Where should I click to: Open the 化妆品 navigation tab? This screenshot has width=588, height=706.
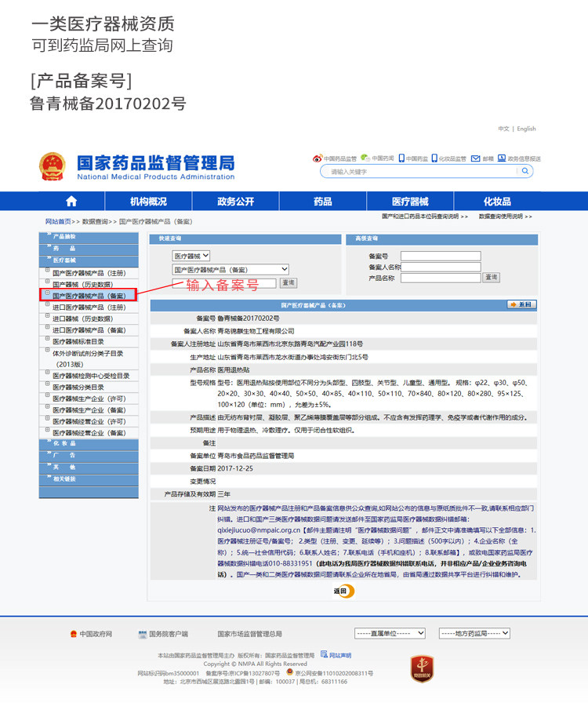pyautogui.click(x=497, y=202)
